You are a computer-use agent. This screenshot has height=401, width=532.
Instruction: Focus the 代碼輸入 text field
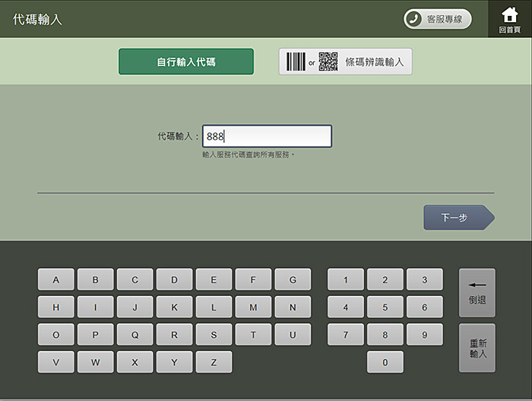click(x=267, y=136)
